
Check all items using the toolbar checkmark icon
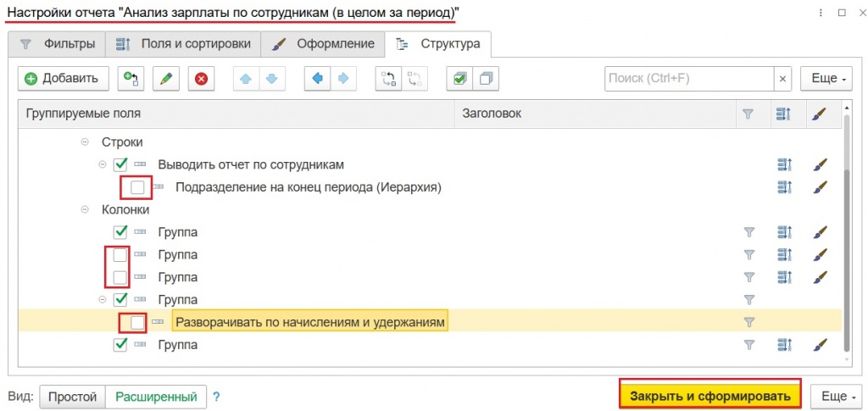(459, 79)
